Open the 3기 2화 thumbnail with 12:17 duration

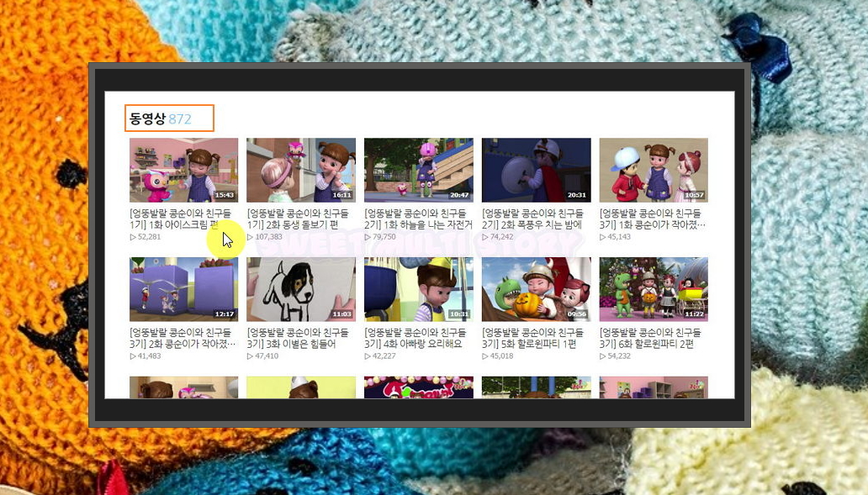tap(184, 289)
